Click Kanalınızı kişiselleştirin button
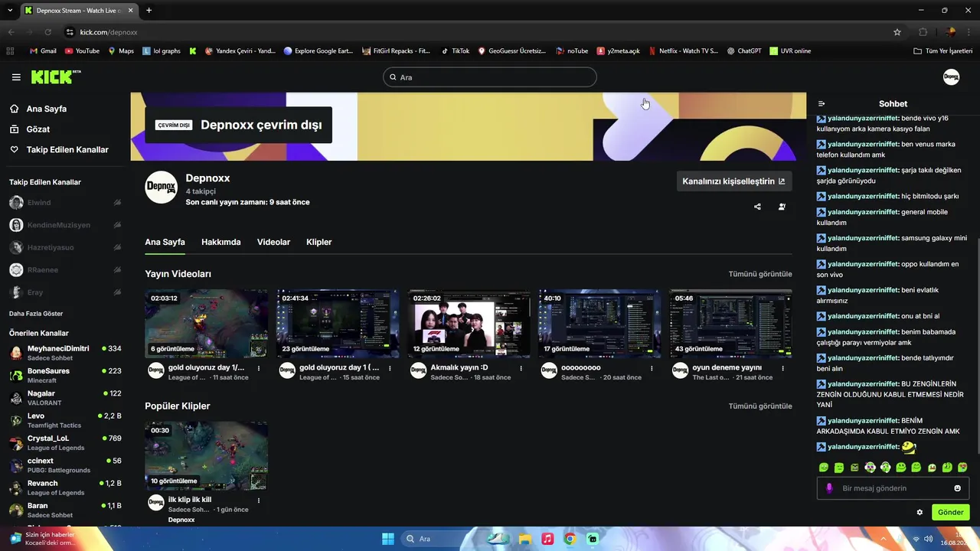 (x=734, y=181)
